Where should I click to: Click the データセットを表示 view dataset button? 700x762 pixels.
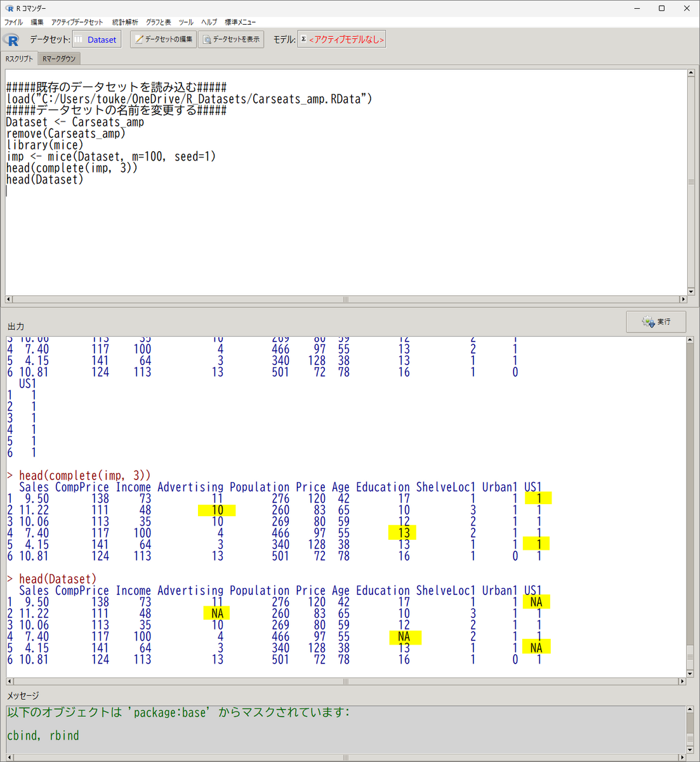(231, 39)
